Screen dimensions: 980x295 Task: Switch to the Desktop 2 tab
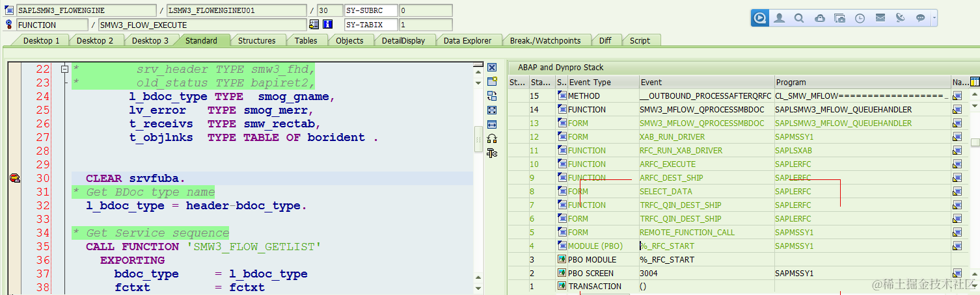click(95, 40)
